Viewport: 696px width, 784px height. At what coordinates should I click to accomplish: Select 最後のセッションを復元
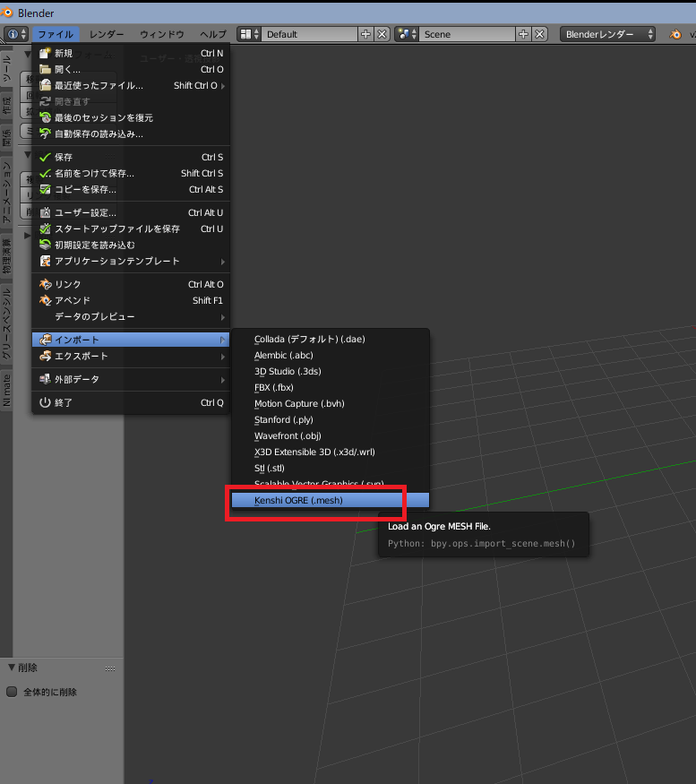coord(131,117)
